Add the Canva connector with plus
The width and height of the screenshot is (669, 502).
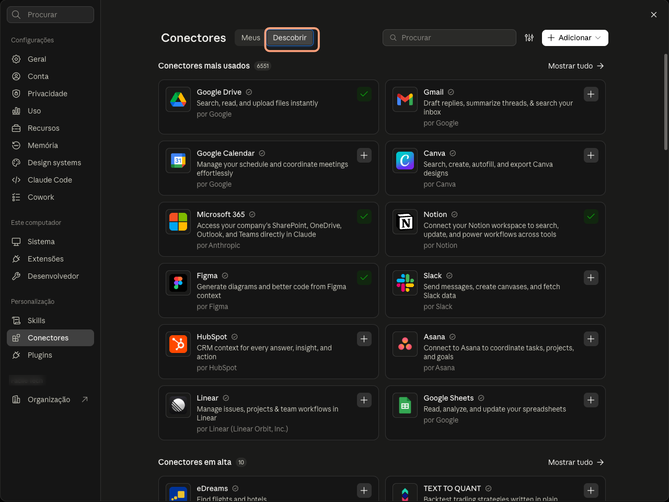[591, 155]
